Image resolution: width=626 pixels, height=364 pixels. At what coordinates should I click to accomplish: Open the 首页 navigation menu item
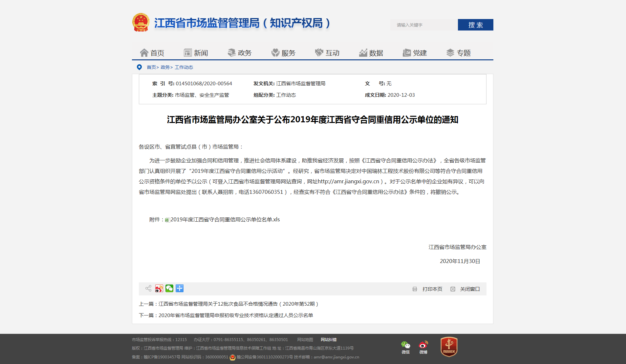152,53
